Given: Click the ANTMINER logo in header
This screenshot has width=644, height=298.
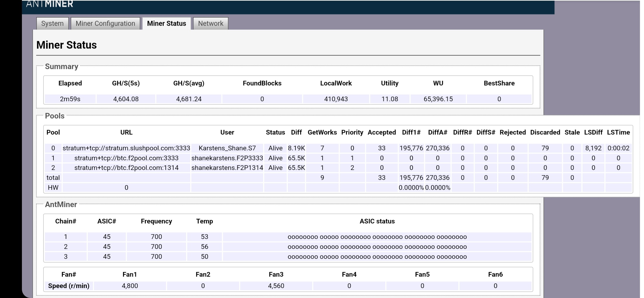Looking at the screenshot, I should pos(50,4).
